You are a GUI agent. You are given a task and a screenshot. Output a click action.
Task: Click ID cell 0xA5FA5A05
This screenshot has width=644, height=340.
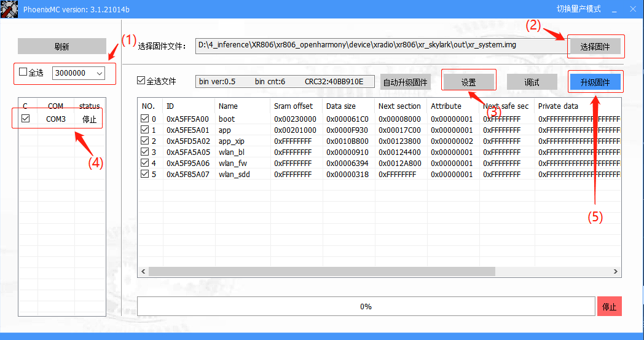(x=188, y=152)
